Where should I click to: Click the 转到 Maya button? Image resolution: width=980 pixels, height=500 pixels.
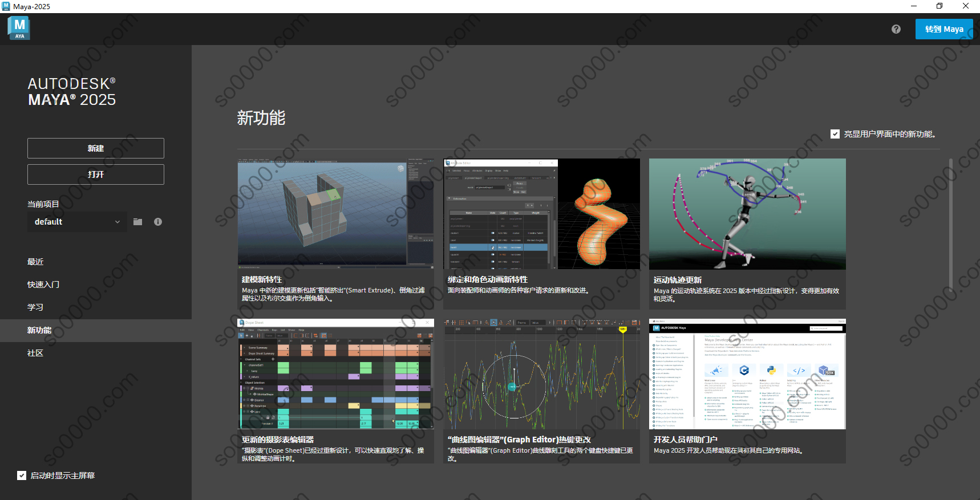tap(944, 29)
